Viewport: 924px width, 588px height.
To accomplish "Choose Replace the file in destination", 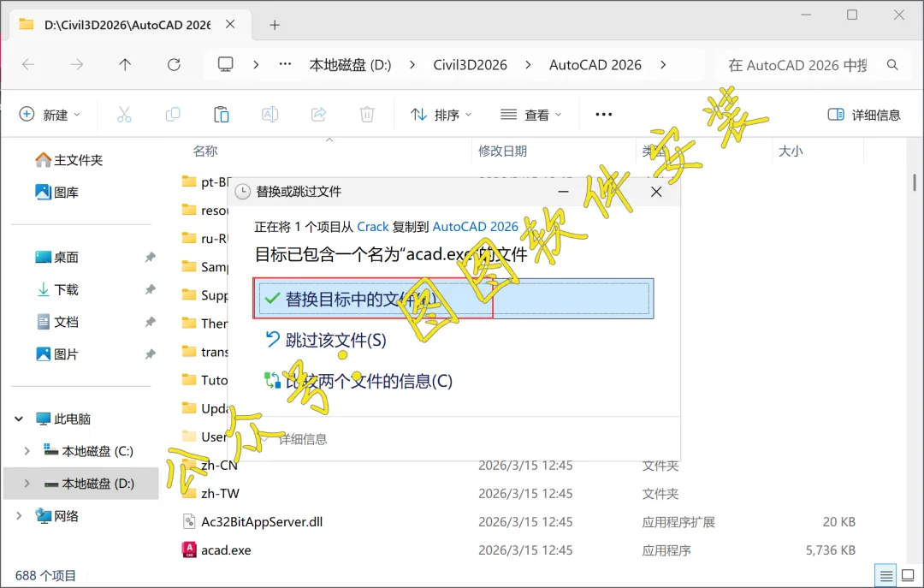I will point(453,299).
